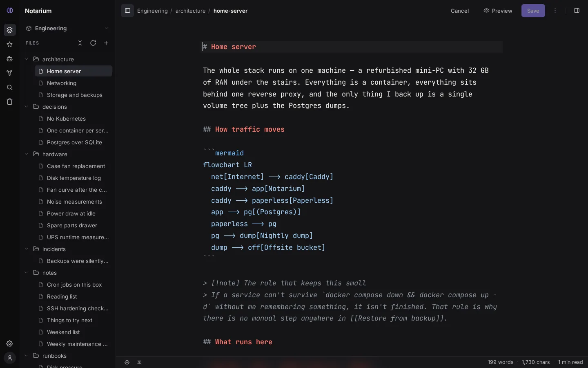Open the robot assistant icon in the rail
Screen dimensions: 588x368
[10, 59]
